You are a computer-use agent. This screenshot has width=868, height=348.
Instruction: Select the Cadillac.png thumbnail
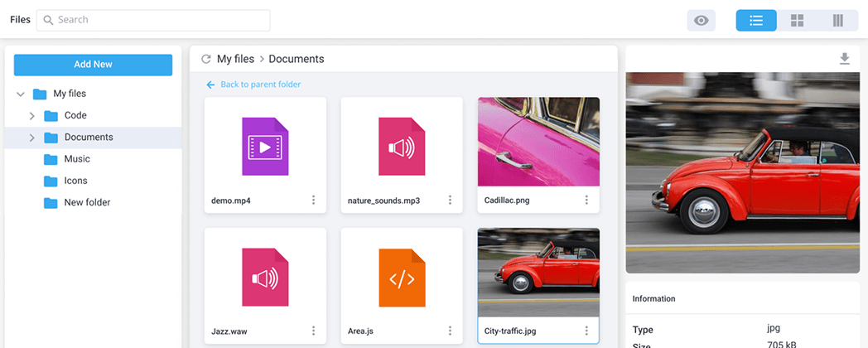[538, 142]
